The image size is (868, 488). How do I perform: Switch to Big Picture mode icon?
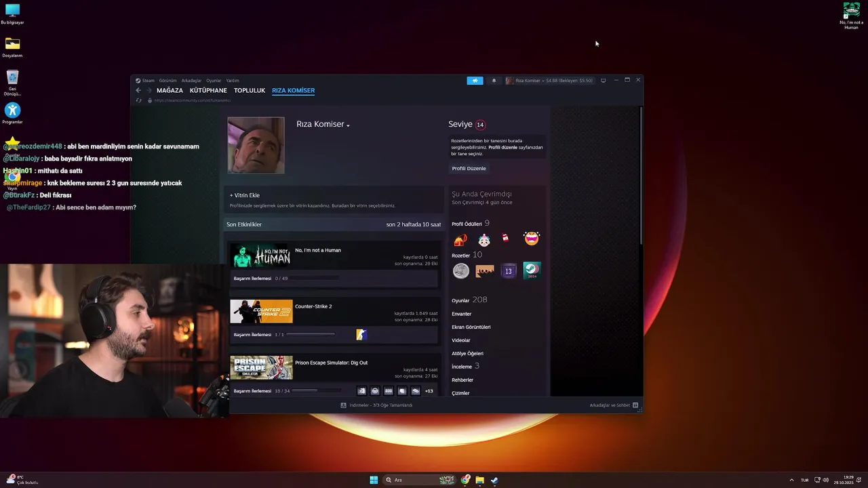click(603, 81)
